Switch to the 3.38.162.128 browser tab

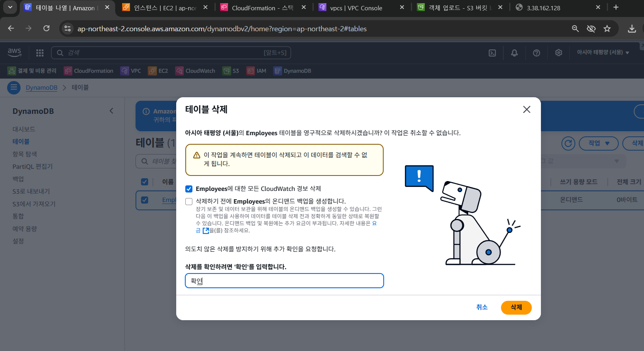point(557,8)
